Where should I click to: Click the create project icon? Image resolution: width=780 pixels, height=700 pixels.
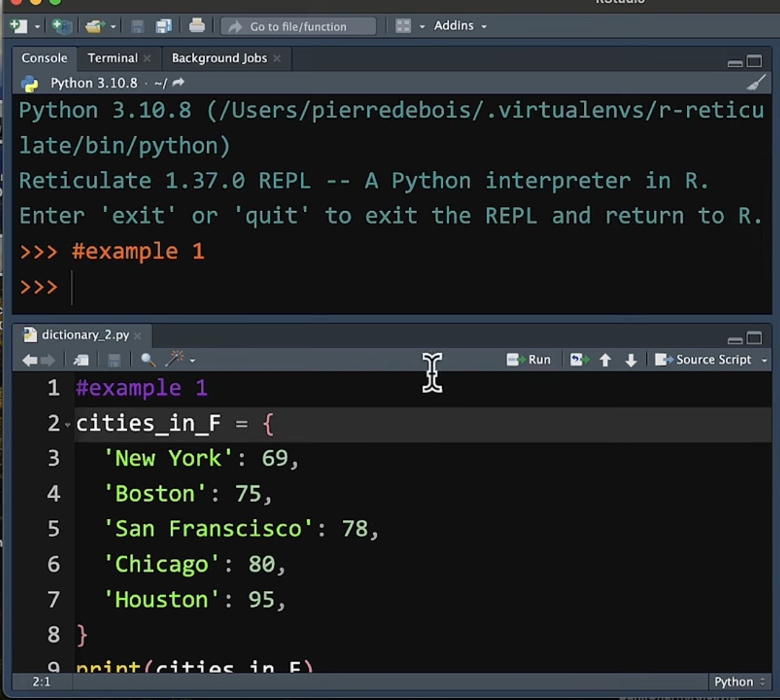click(62, 26)
